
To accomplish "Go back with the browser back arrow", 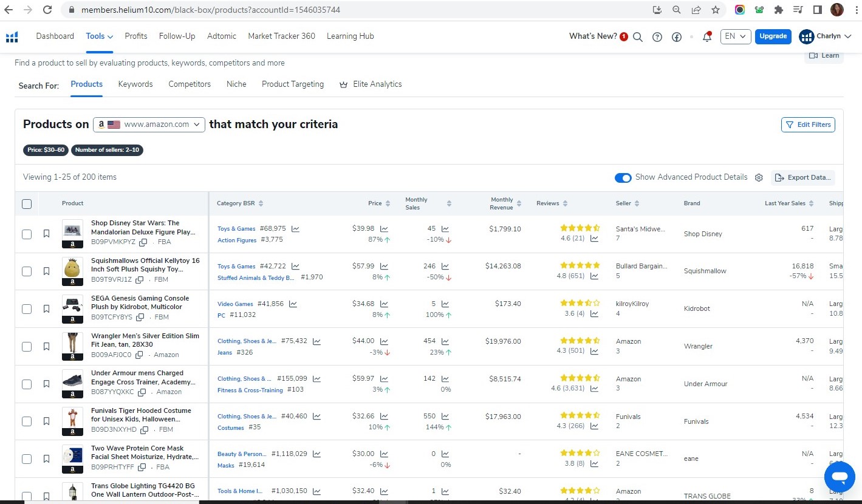I will click(x=9, y=10).
